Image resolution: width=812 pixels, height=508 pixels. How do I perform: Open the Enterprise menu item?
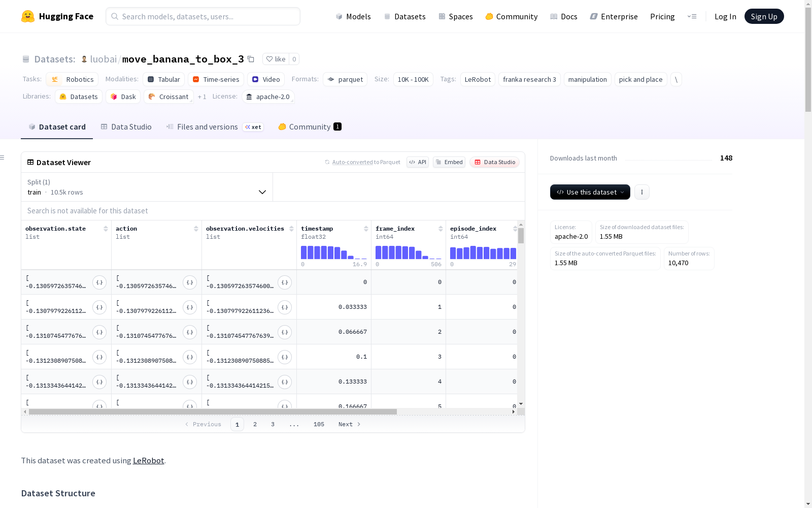(614, 16)
